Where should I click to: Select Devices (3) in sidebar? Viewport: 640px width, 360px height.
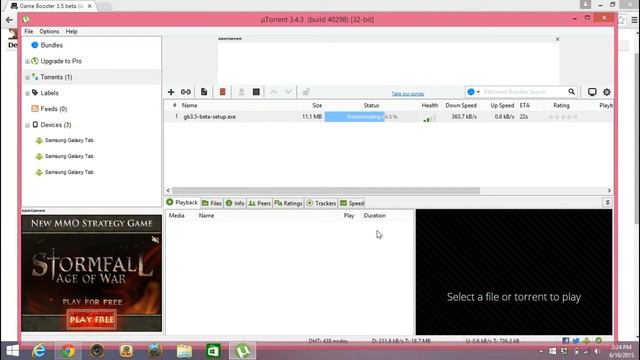click(x=56, y=125)
